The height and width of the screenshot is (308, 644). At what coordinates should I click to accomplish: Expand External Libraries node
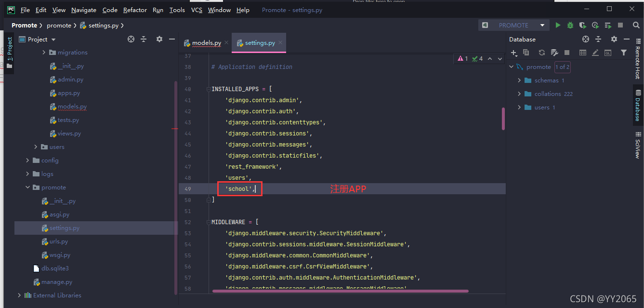(x=19, y=295)
